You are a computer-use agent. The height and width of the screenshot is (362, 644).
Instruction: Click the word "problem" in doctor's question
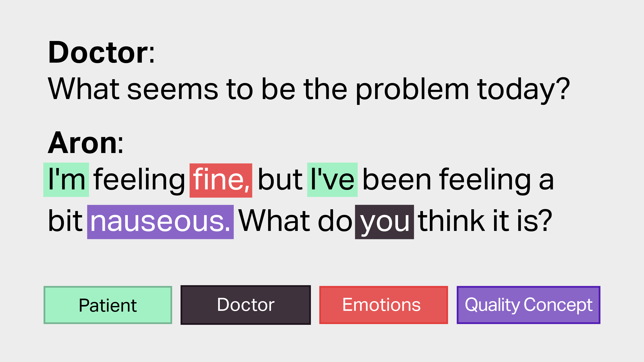[412, 90]
